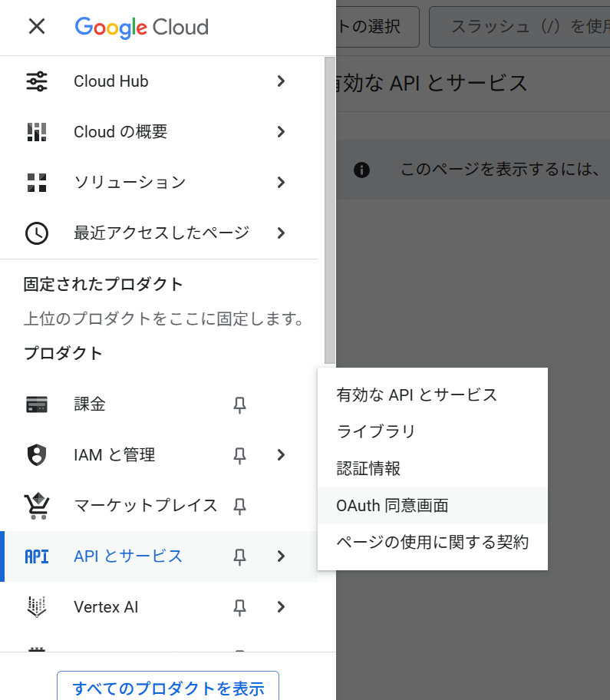Close the navigation menu with the X icon
Image resolution: width=610 pixels, height=700 pixels.
click(37, 26)
